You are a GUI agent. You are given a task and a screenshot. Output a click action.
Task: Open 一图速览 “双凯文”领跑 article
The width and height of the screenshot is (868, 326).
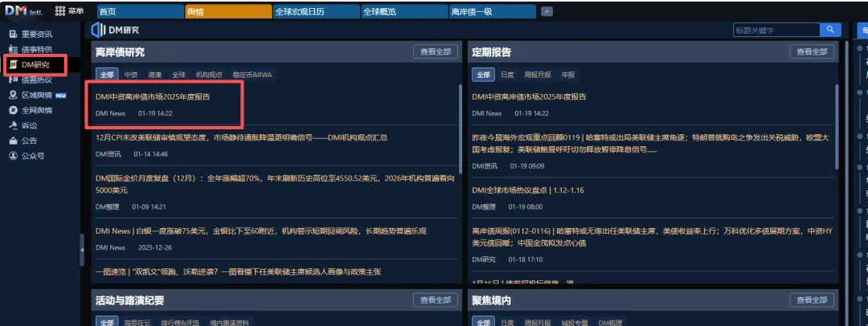pos(239,271)
